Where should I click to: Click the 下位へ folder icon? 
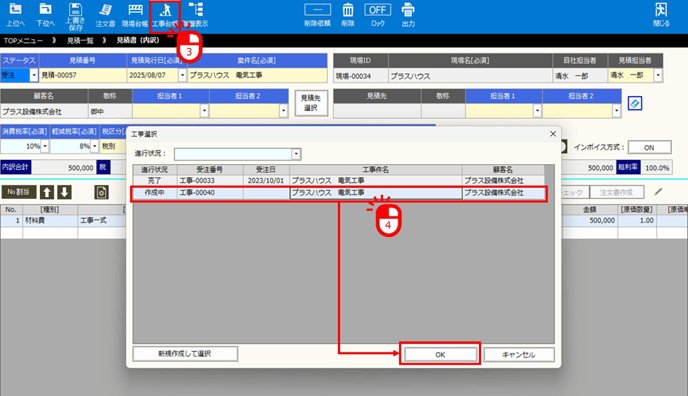click(x=46, y=9)
